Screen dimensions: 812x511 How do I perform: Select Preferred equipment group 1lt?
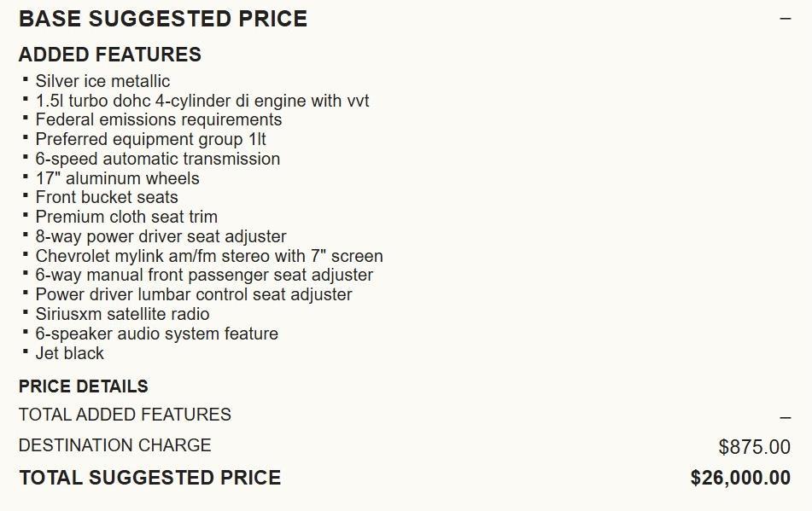coord(151,139)
